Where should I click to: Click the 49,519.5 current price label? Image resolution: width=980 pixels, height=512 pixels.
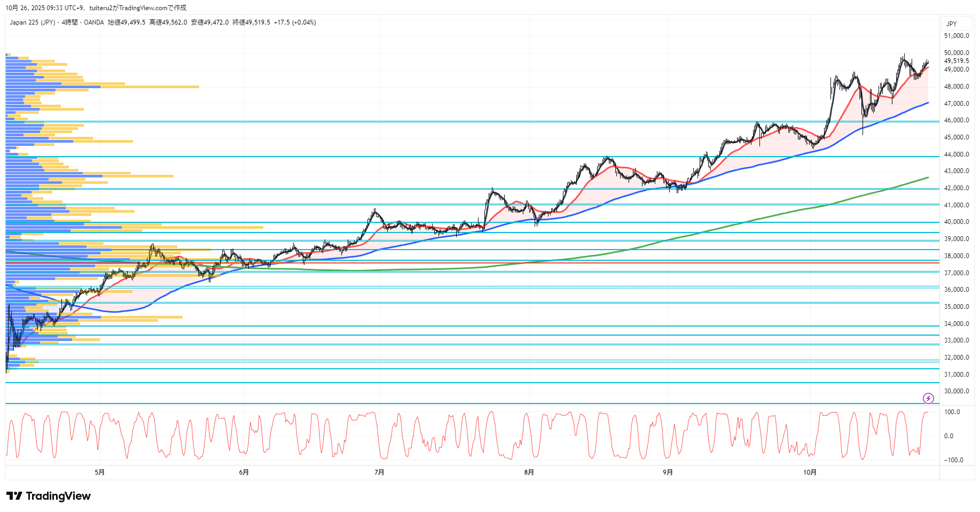coord(956,61)
